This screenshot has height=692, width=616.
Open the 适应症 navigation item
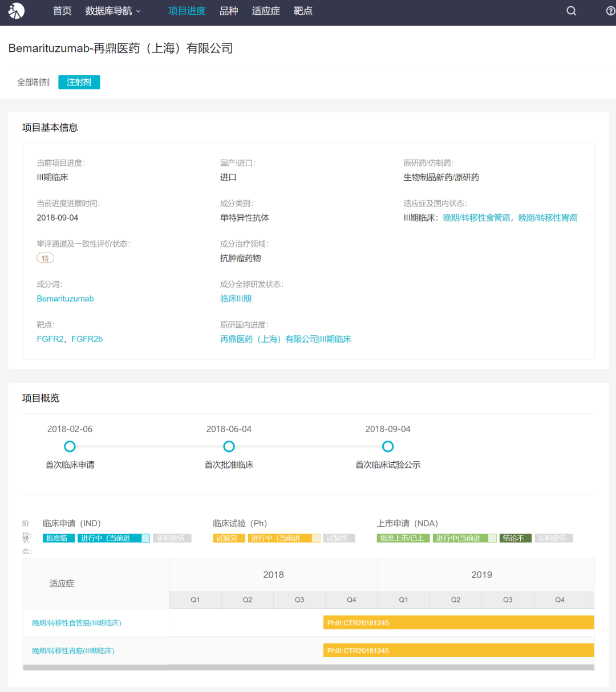click(x=266, y=11)
